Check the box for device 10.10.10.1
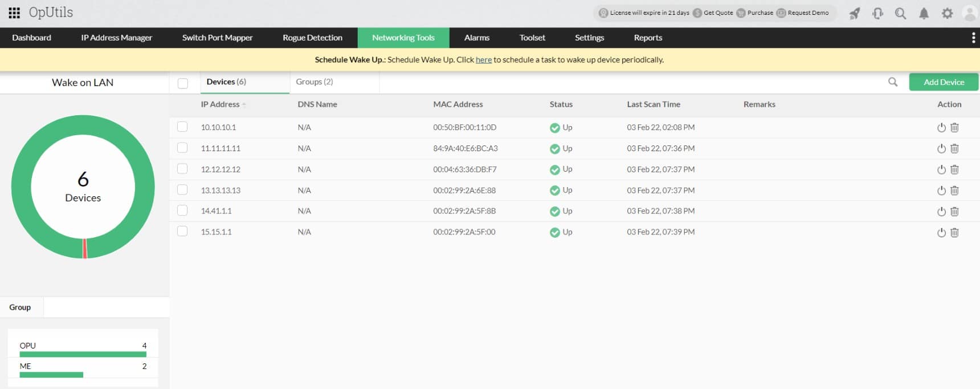 pos(182,127)
